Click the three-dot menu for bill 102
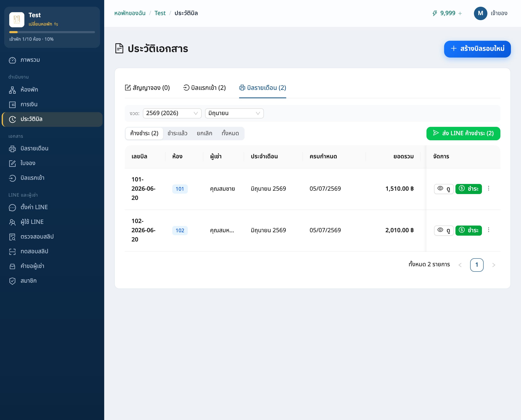The height and width of the screenshot is (420, 521). pos(489,230)
